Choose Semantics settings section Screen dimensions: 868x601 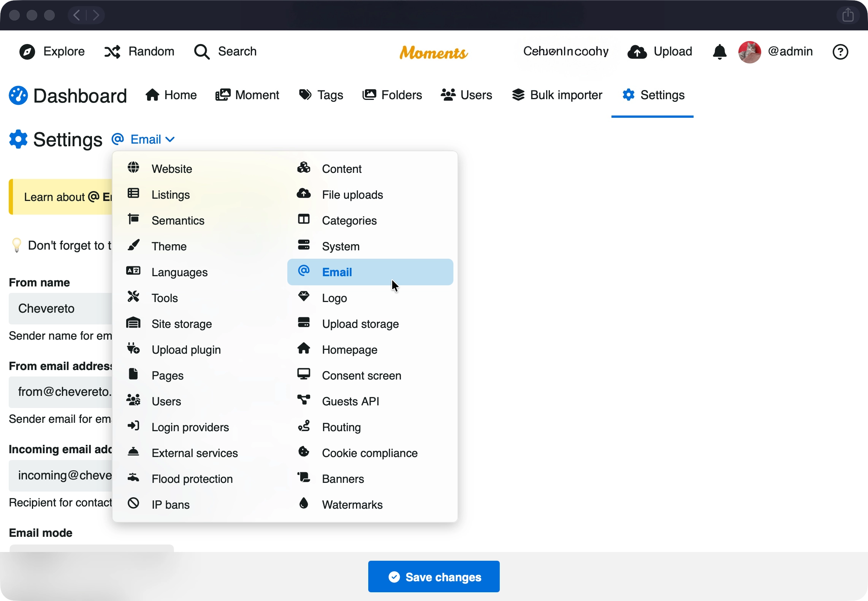point(178,221)
